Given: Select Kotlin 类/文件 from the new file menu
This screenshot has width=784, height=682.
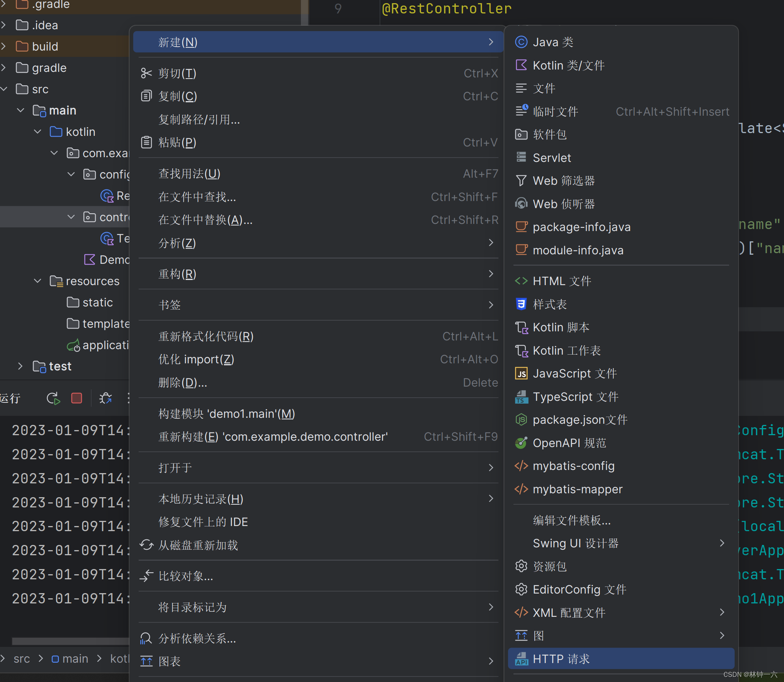Looking at the screenshot, I should pyautogui.click(x=568, y=65).
